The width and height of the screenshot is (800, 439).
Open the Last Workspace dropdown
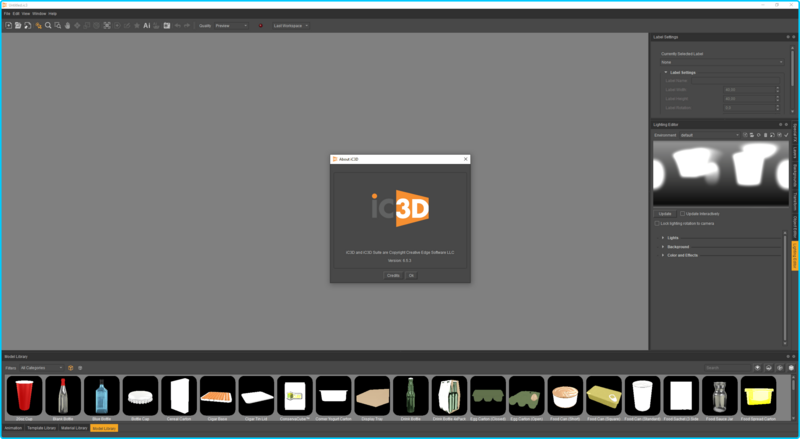[291, 26]
